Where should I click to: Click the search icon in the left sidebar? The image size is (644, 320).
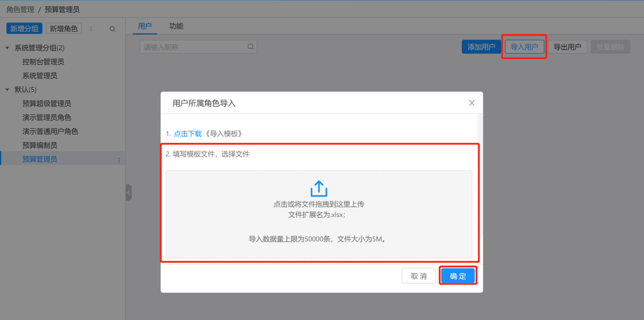(x=112, y=29)
